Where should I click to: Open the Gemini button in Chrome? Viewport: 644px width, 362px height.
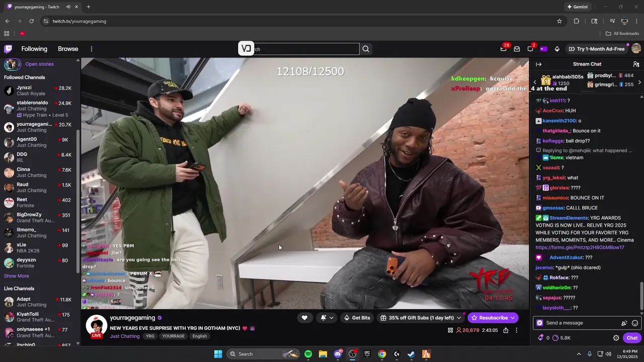577,7
